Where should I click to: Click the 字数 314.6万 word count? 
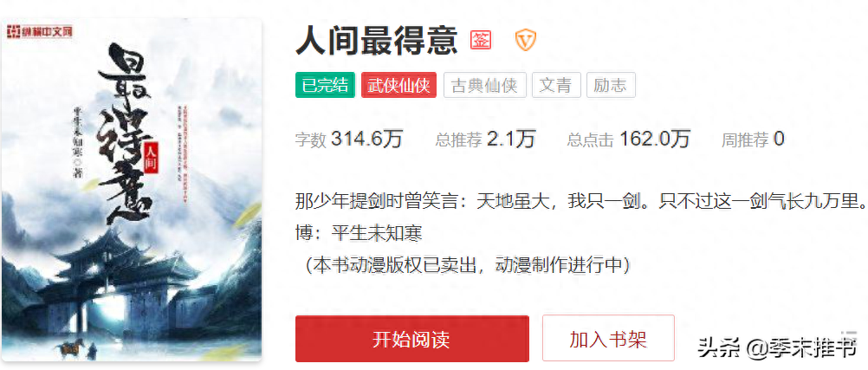(x=349, y=139)
